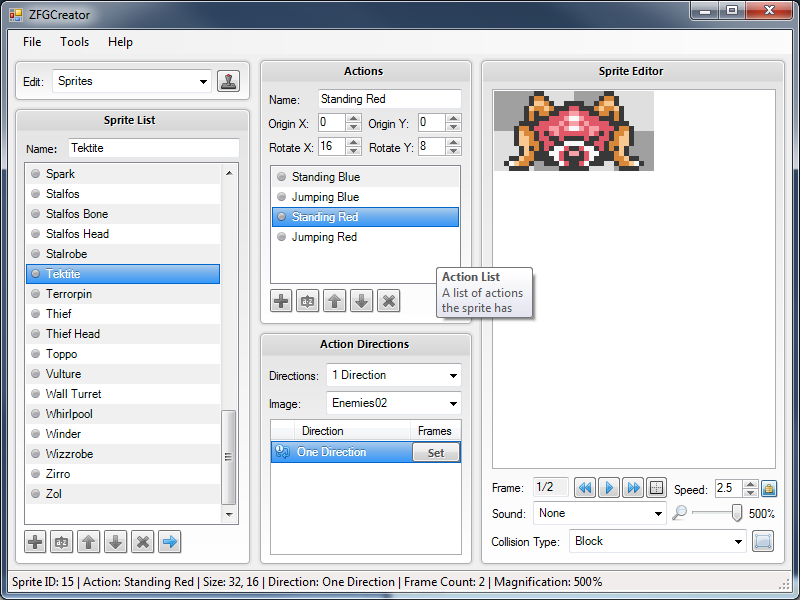Increase Rotate X value
800x600 pixels.
353,142
